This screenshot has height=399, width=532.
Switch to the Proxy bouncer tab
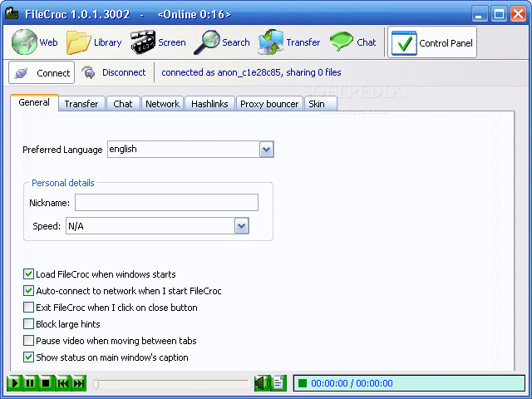coord(269,104)
